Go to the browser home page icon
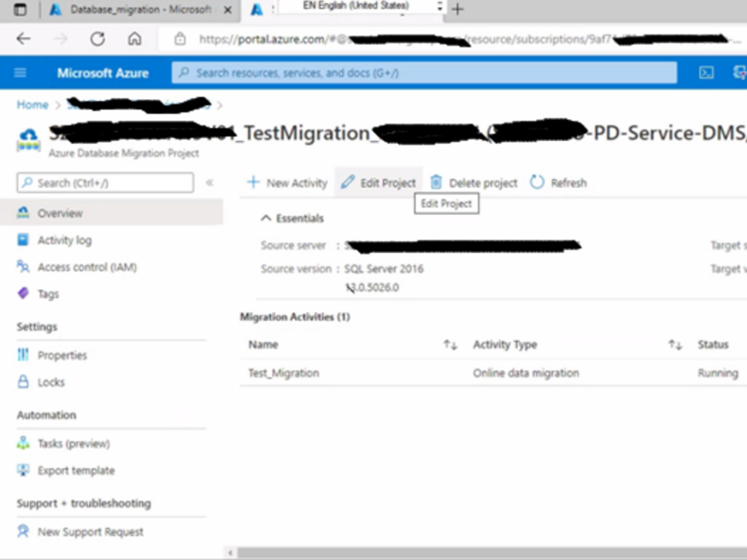The height and width of the screenshot is (560, 747). click(x=134, y=39)
